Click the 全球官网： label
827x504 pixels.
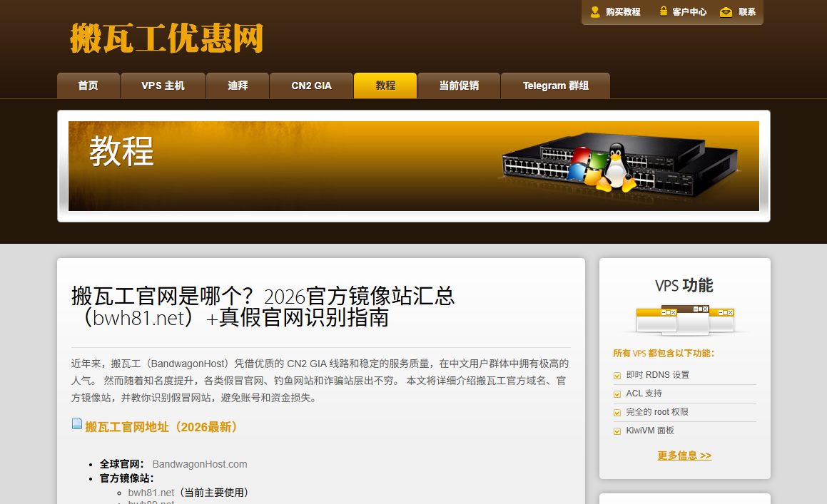click(122, 464)
